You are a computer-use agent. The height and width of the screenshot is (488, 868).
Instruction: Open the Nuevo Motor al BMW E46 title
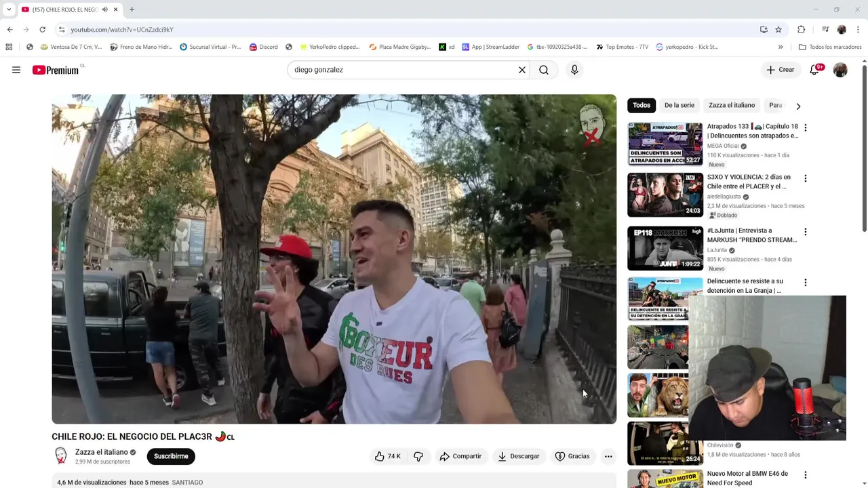coord(747,478)
